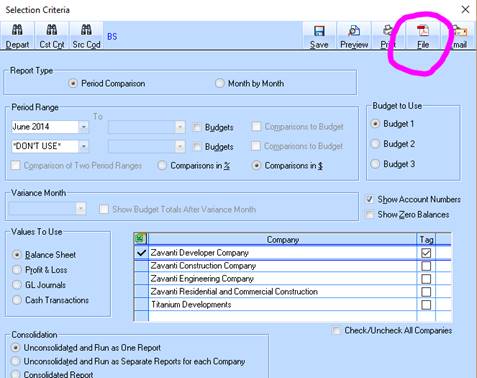Screen dimensions: 477x378
Task: Tag Zavanti Residential and Commercial Construction checkbox
Action: [x=426, y=292]
